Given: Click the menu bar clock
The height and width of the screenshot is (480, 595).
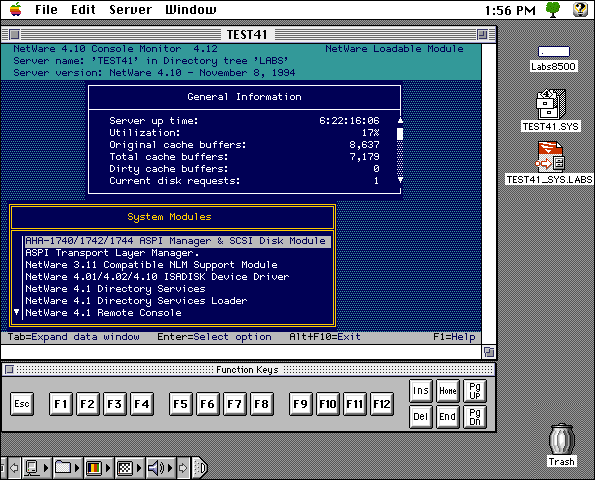Looking at the screenshot, I should [510, 10].
